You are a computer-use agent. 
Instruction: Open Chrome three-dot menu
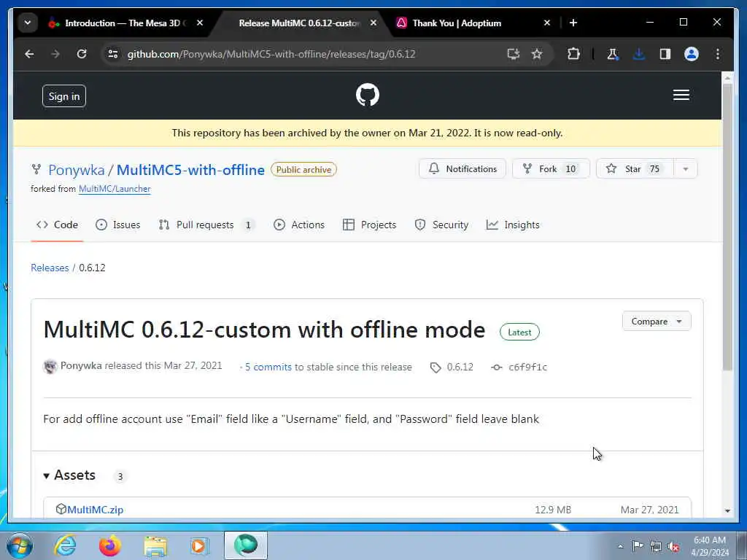(x=718, y=54)
